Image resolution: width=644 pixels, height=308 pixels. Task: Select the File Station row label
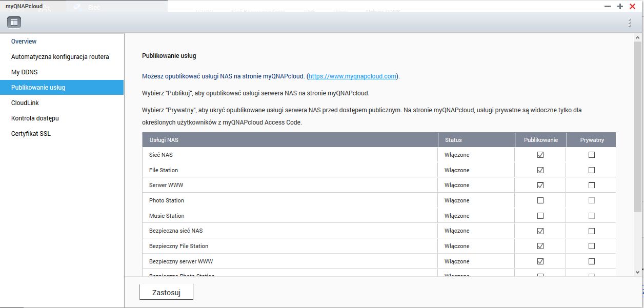tap(164, 170)
